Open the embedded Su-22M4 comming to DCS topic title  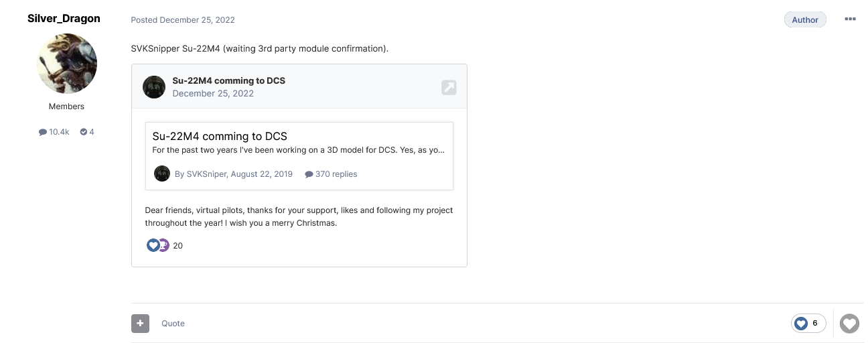[x=220, y=136]
